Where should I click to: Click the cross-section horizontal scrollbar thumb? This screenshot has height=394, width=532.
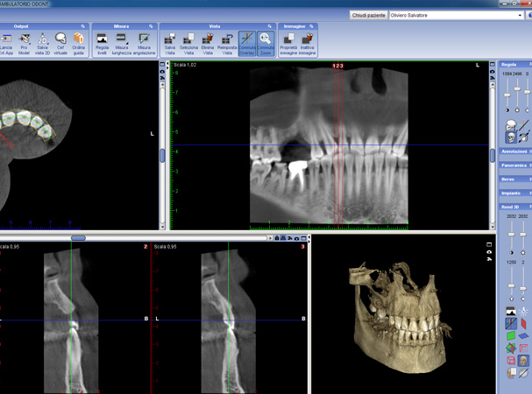(x=78, y=238)
